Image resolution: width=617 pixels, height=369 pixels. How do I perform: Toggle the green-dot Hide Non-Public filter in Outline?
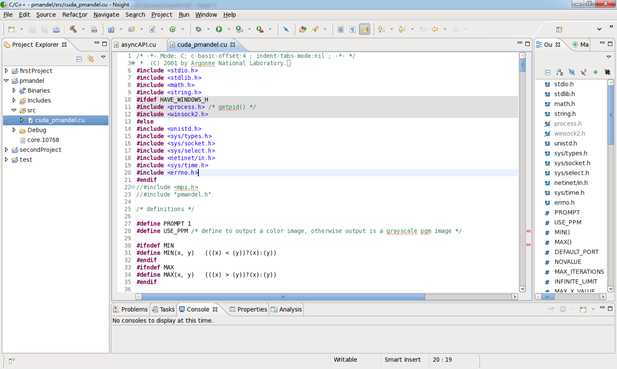pyautogui.click(x=595, y=72)
